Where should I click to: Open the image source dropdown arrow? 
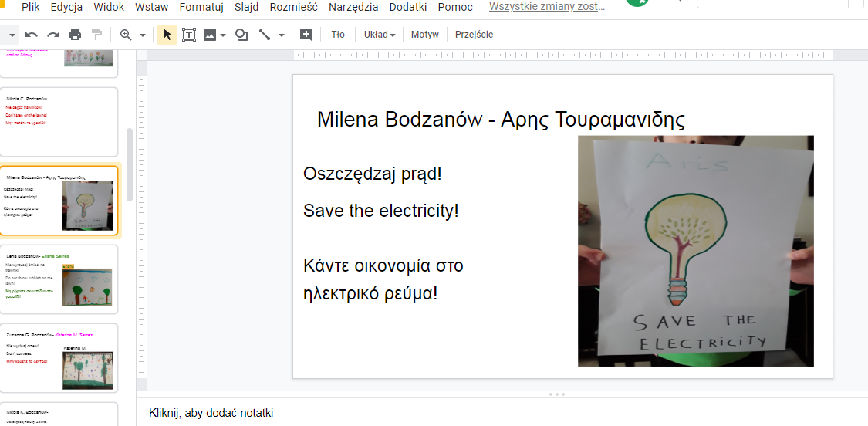click(x=223, y=35)
